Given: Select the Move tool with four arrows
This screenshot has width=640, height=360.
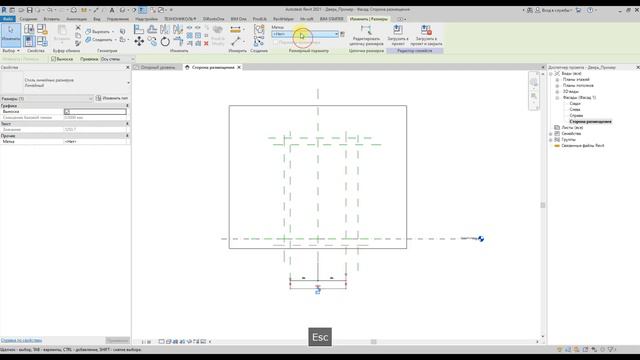Looking at the screenshot, I should point(139,41).
